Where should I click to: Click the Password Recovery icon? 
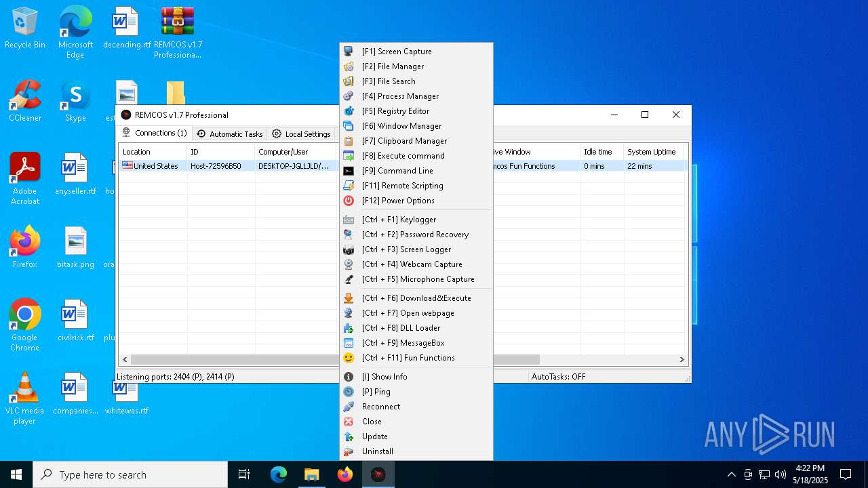coord(349,235)
